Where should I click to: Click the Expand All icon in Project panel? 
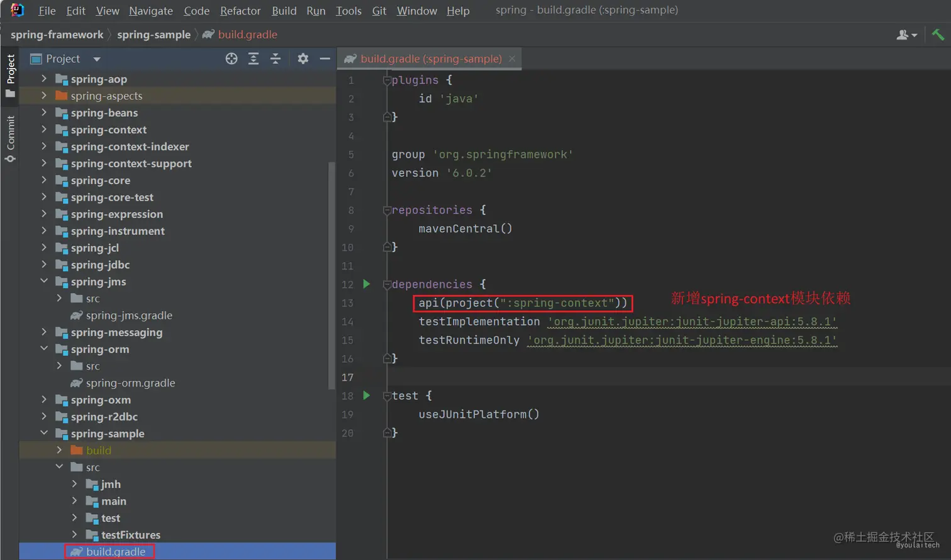(253, 58)
